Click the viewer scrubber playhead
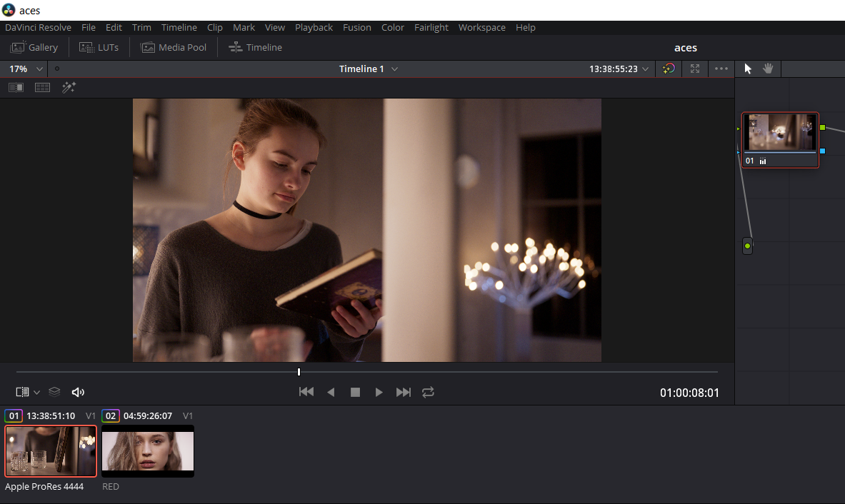845x504 pixels. [x=299, y=371]
